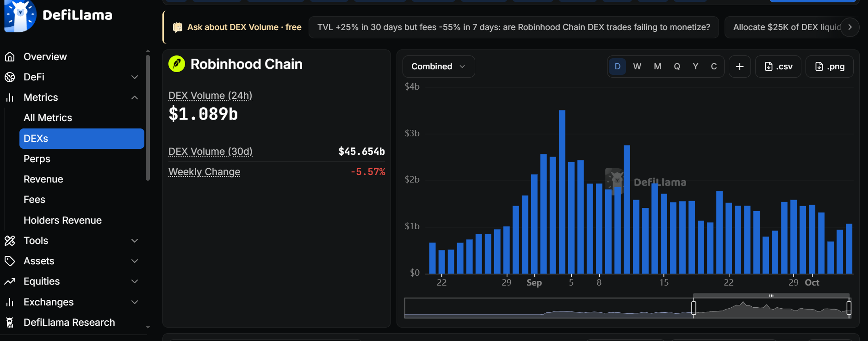Click the sidebar vertical scrollbar
Image resolution: width=868 pixels, height=341 pixels.
pyautogui.click(x=148, y=118)
